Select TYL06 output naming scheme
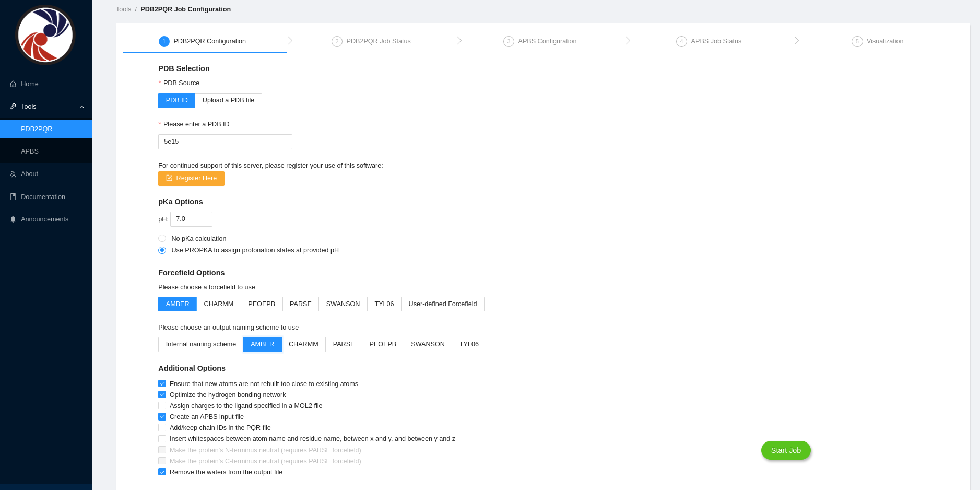Screen dimensions: 980x490 click(x=469, y=344)
